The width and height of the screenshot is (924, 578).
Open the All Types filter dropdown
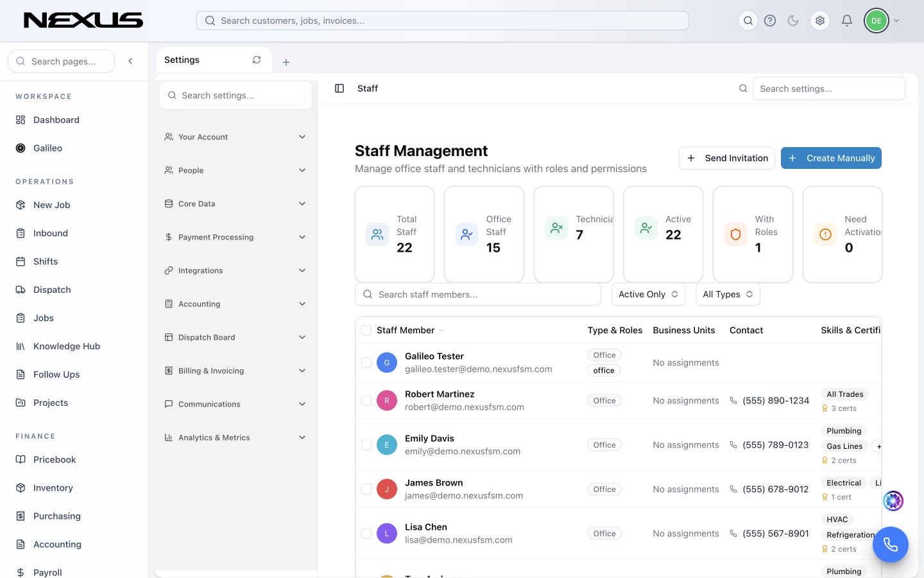(728, 294)
